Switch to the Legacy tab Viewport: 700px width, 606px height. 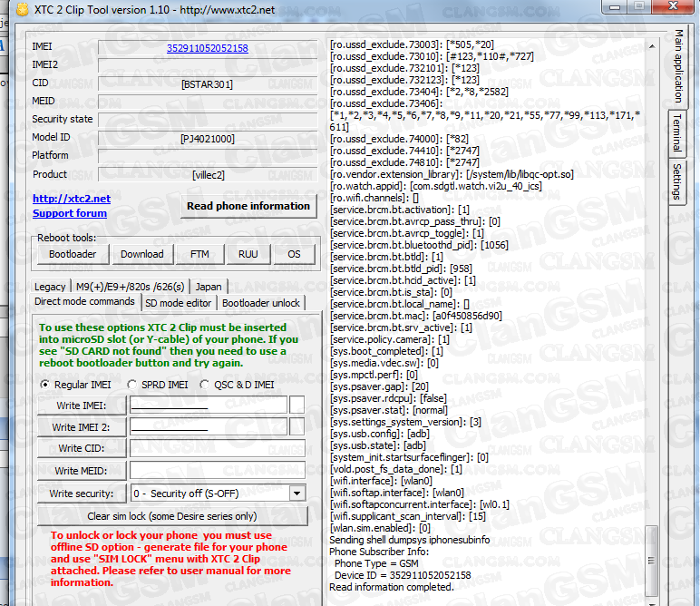[50, 287]
